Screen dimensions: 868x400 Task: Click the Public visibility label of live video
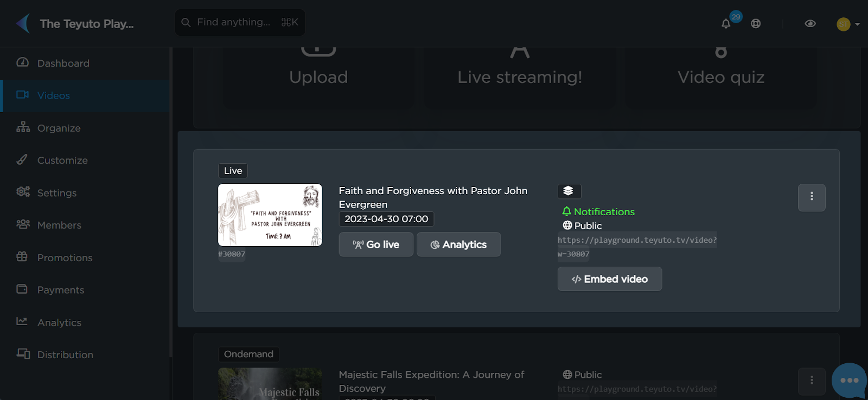point(582,225)
